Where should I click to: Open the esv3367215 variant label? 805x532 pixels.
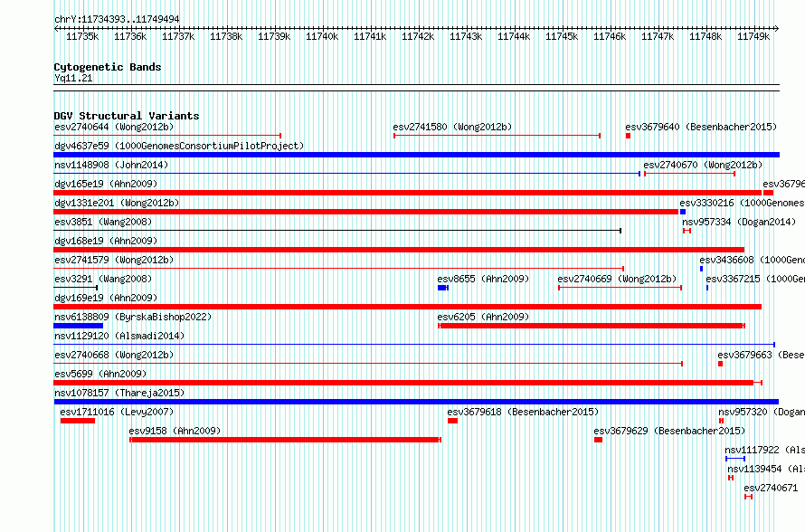click(755, 279)
